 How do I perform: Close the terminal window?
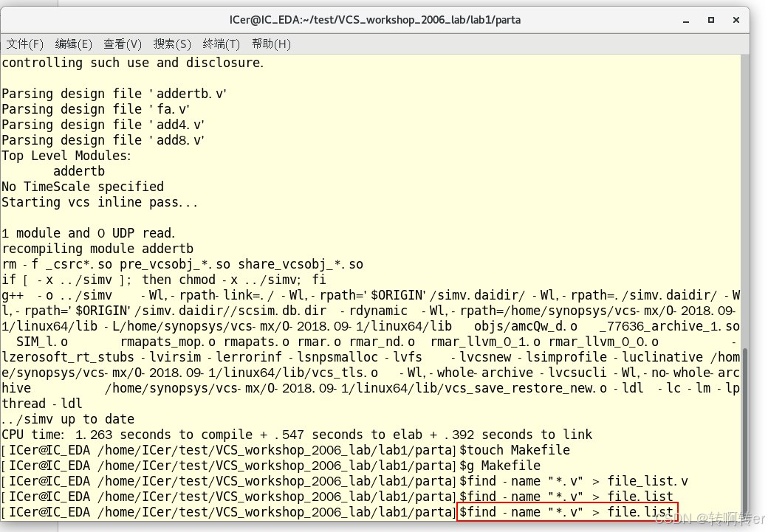coord(736,20)
